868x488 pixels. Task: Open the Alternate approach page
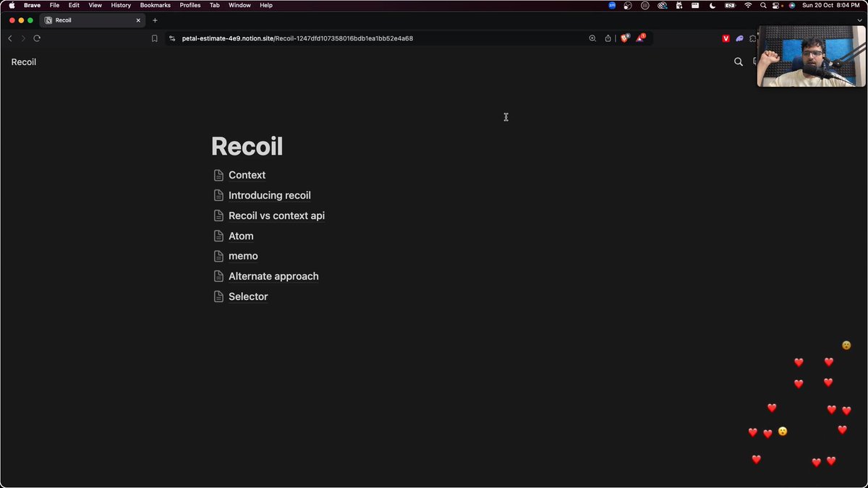273,276
